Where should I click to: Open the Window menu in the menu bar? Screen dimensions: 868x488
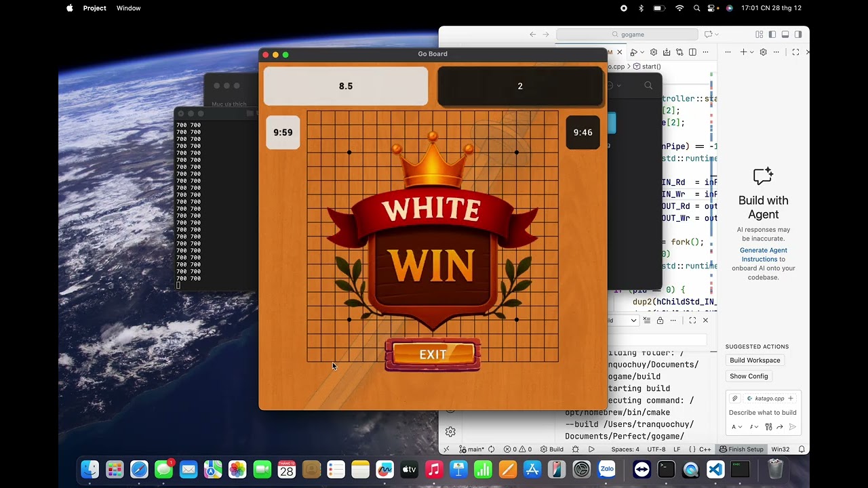point(128,8)
